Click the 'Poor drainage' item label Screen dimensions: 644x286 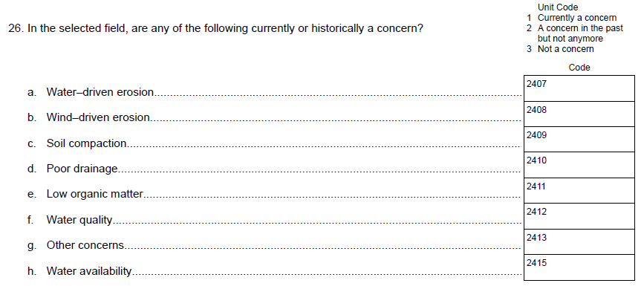[x=82, y=169]
